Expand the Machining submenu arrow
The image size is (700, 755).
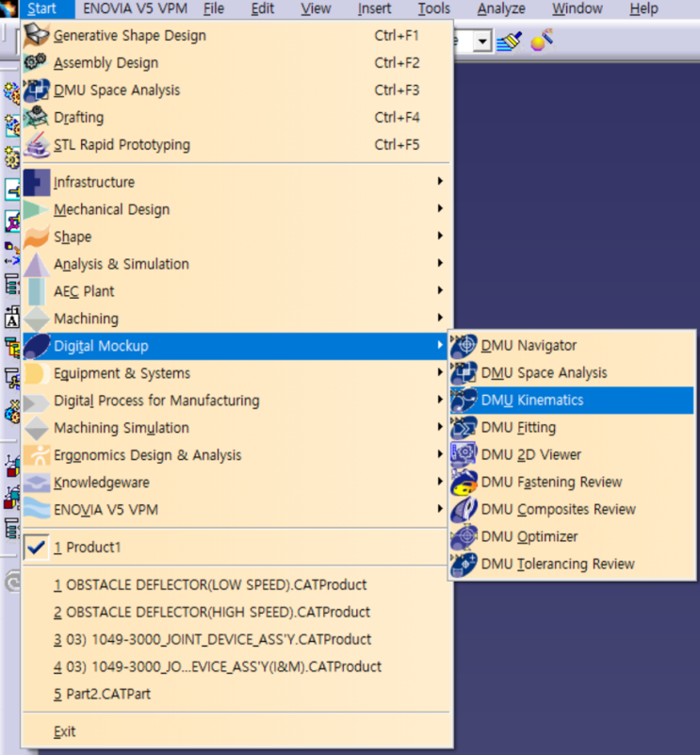point(440,318)
